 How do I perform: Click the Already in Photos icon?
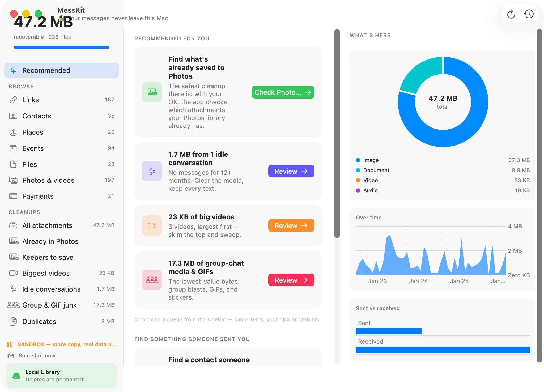(14, 241)
